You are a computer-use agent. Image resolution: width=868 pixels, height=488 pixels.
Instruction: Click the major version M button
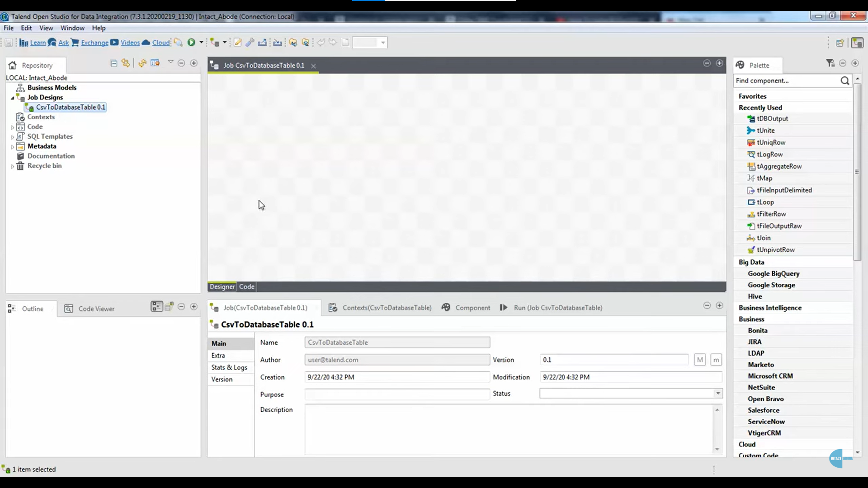point(700,360)
